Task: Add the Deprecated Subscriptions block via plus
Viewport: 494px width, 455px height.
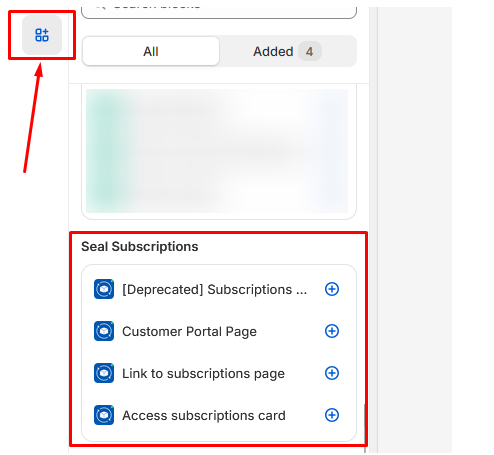Action: pos(332,289)
